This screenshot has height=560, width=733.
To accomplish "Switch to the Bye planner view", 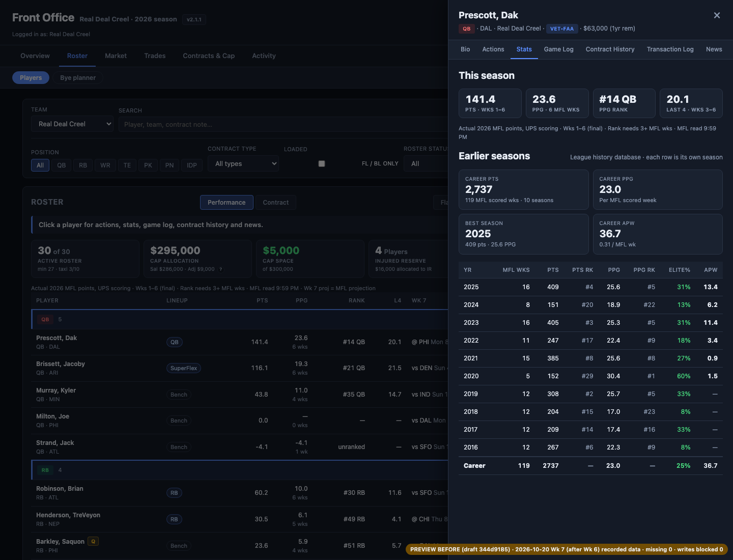I will pyautogui.click(x=78, y=78).
